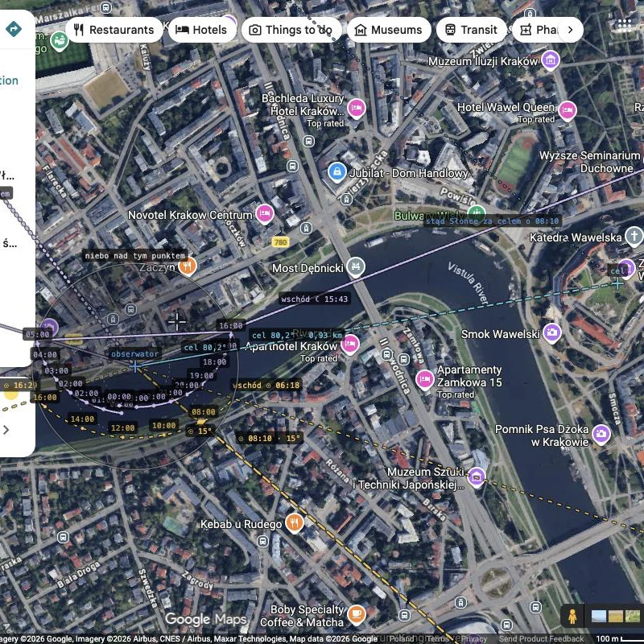Click Apartamenty Zamkowa 15 hotel pin

(x=425, y=378)
